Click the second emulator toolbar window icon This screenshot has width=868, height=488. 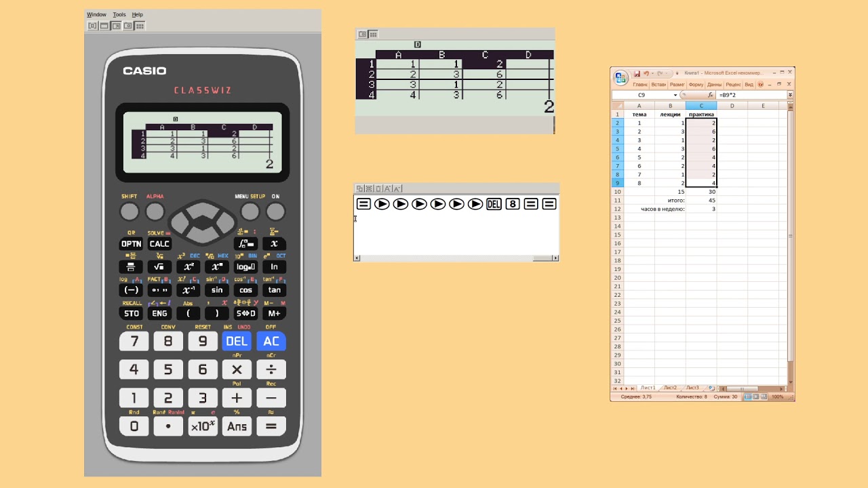(x=104, y=26)
